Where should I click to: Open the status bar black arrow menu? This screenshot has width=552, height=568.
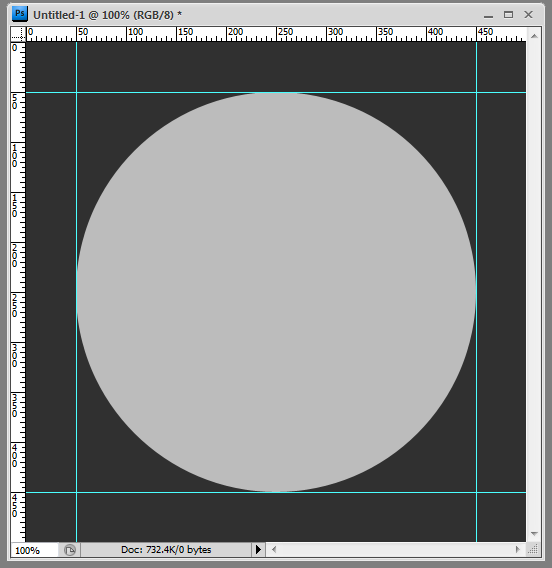click(258, 550)
